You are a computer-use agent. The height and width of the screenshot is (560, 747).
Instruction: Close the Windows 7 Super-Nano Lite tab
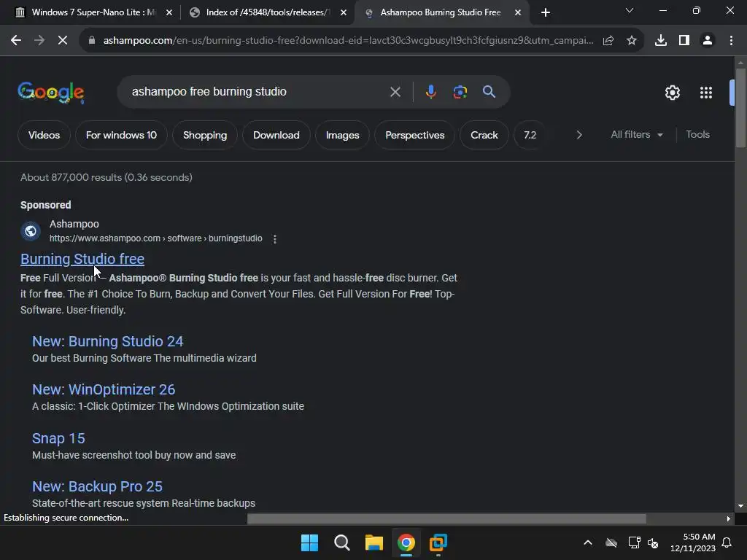pos(169,13)
